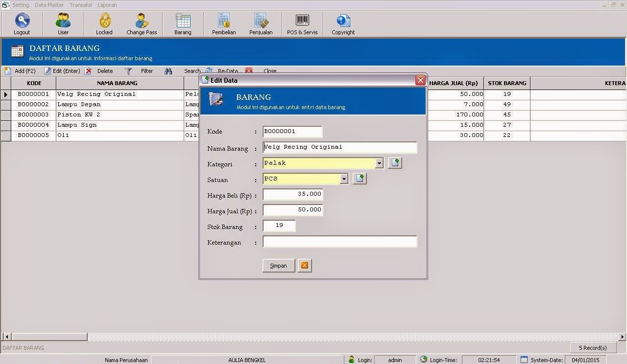Viewport: 627px width, 364px height.
Task: Click the Kategori combo box showing Pelak
Action: click(323, 163)
